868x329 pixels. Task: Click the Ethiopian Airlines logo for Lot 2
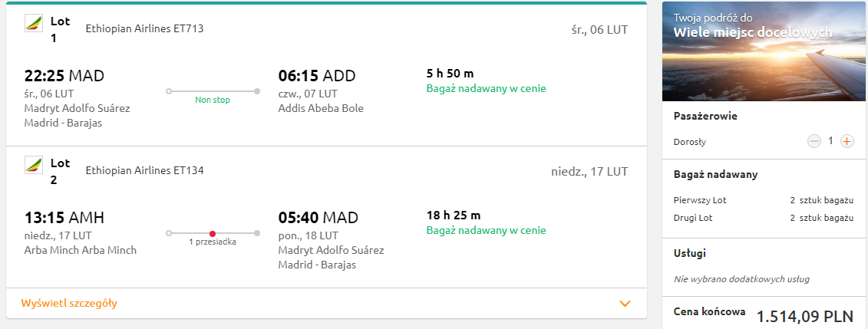tap(34, 165)
